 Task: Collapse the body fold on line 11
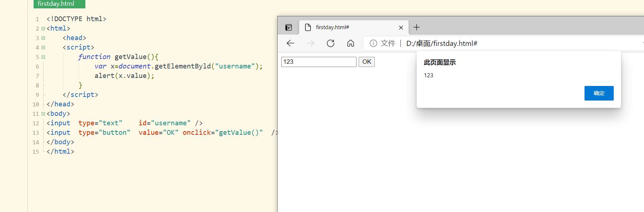pyautogui.click(x=43, y=114)
